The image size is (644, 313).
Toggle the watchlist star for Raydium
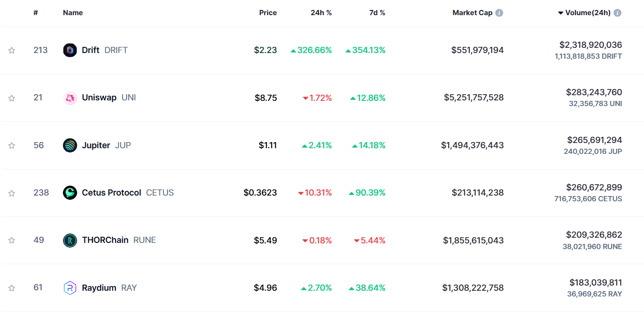coord(12,288)
